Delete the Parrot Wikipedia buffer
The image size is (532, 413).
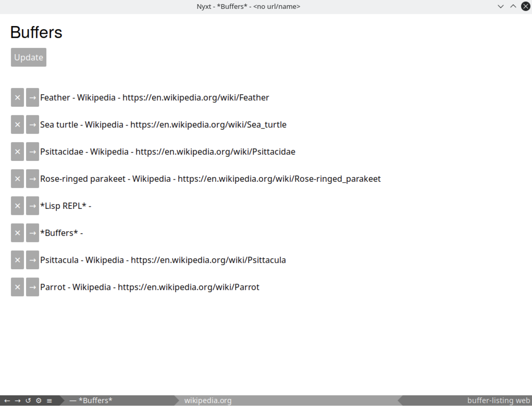pyautogui.click(x=17, y=287)
